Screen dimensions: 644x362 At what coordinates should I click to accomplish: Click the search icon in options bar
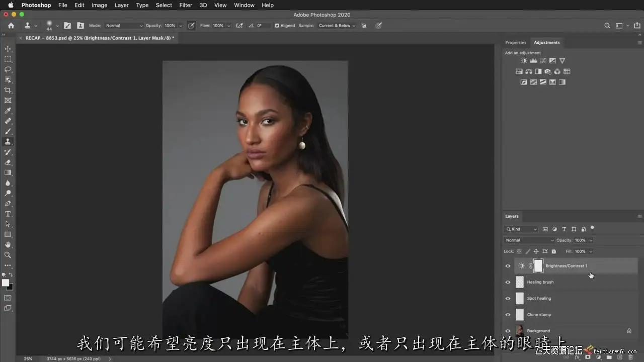click(607, 26)
